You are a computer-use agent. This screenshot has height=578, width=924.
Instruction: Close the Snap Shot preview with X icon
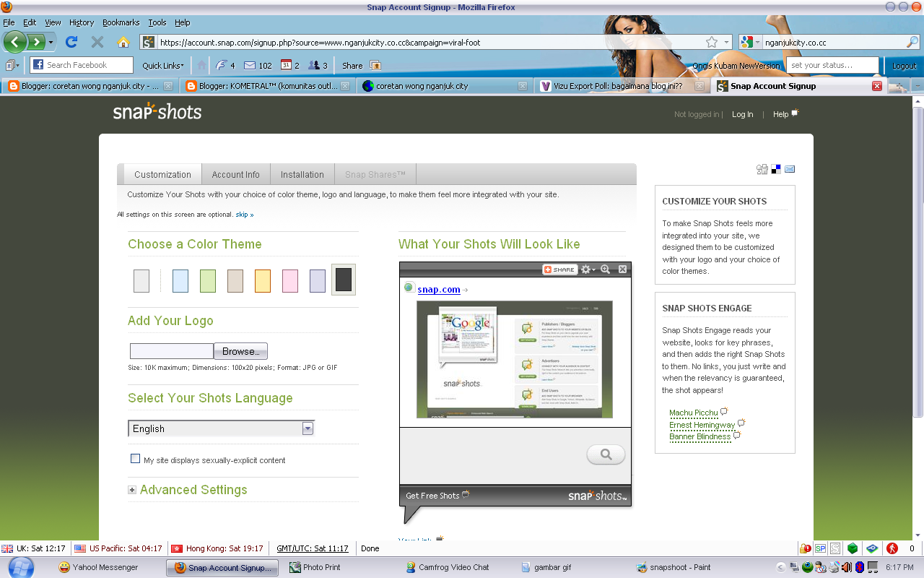click(x=622, y=269)
